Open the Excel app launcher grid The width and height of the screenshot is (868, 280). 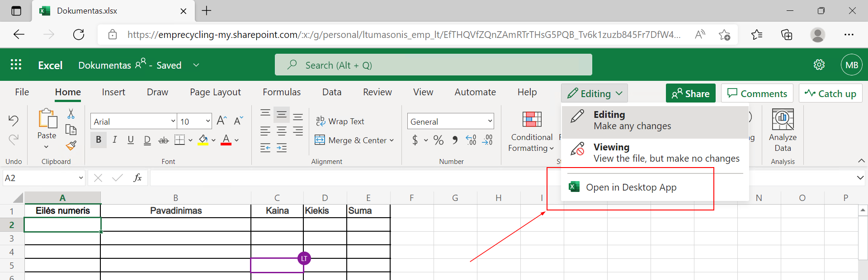point(16,65)
